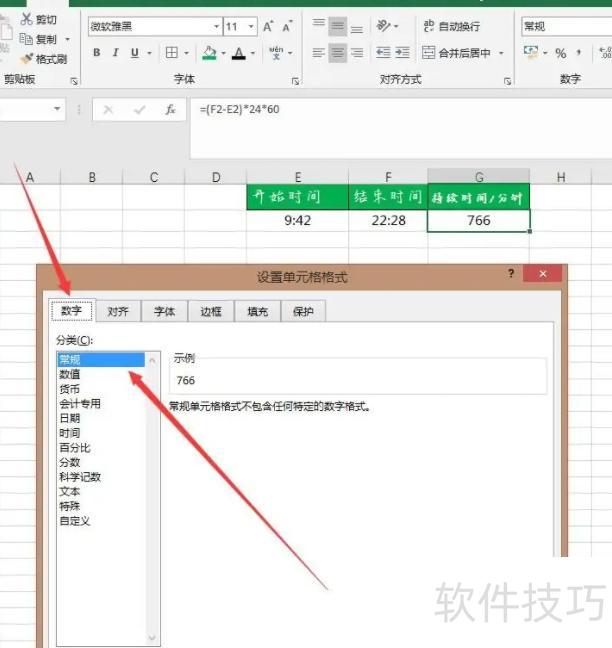The height and width of the screenshot is (648, 612).
Task: Select 百分比 in the category list
Action: (101, 448)
